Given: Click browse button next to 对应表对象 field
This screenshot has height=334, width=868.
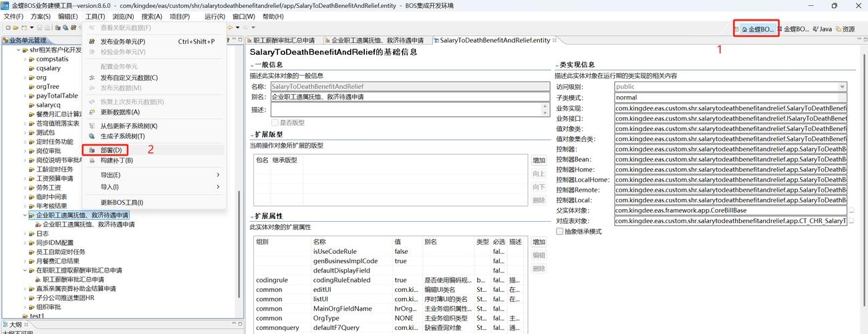Looking at the screenshot, I should point(851,220).
